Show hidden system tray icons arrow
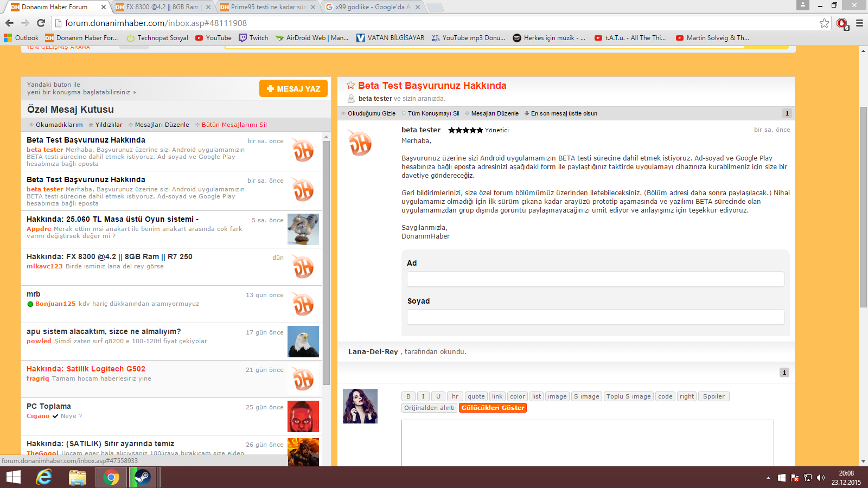The image size is (868, 488). (768, 478)
